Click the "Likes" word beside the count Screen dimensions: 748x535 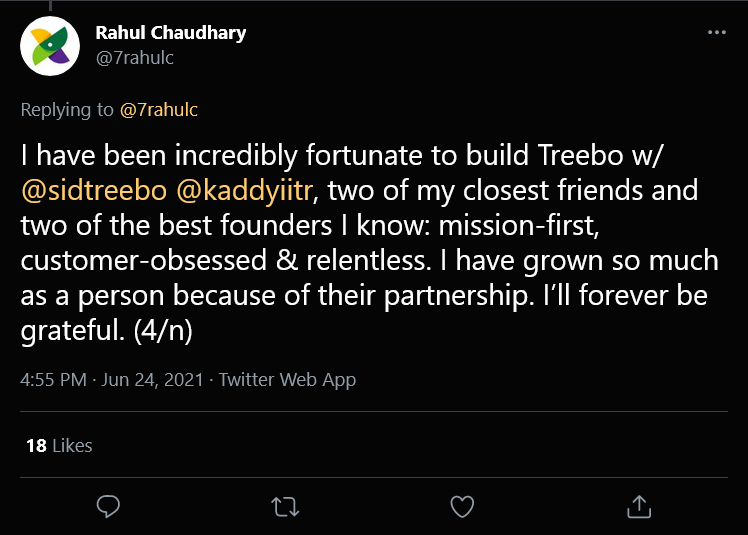point(72,446)
